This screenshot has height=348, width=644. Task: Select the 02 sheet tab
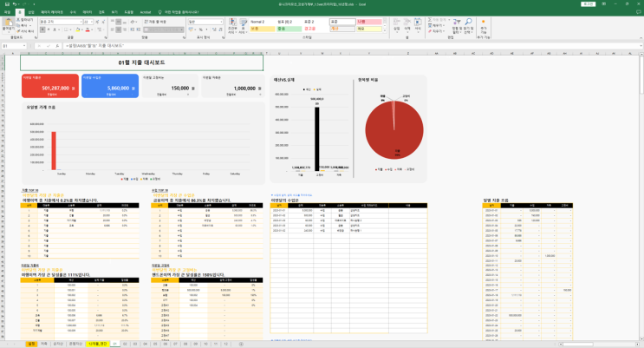124,344
